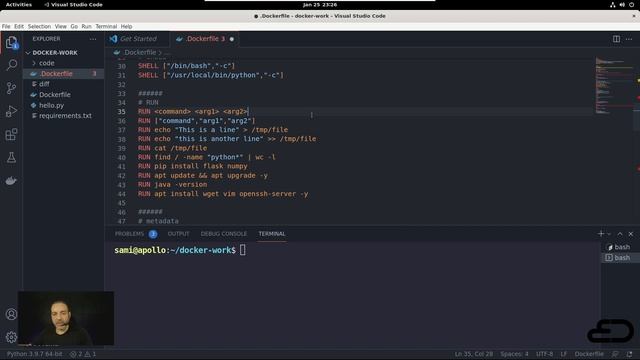Screen dimensions: 640x360
Task: Open the Source Control view icon
Action: [x=11, y=88]
